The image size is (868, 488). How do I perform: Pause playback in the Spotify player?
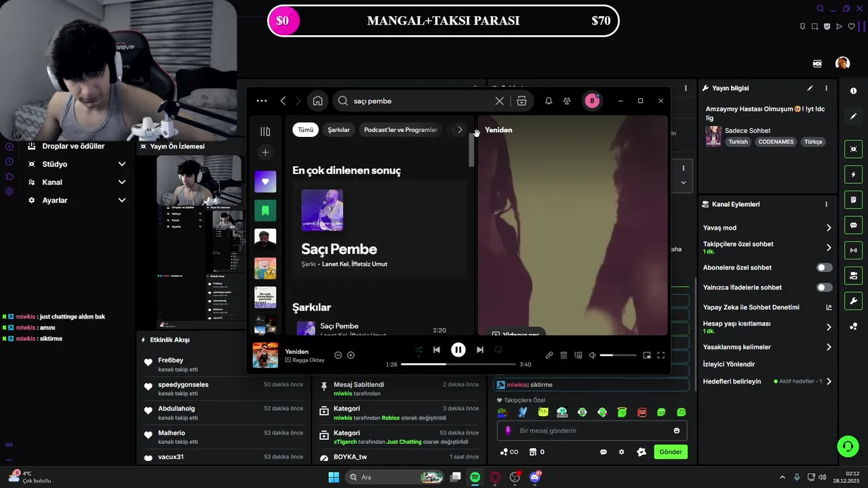pos(458,350)
